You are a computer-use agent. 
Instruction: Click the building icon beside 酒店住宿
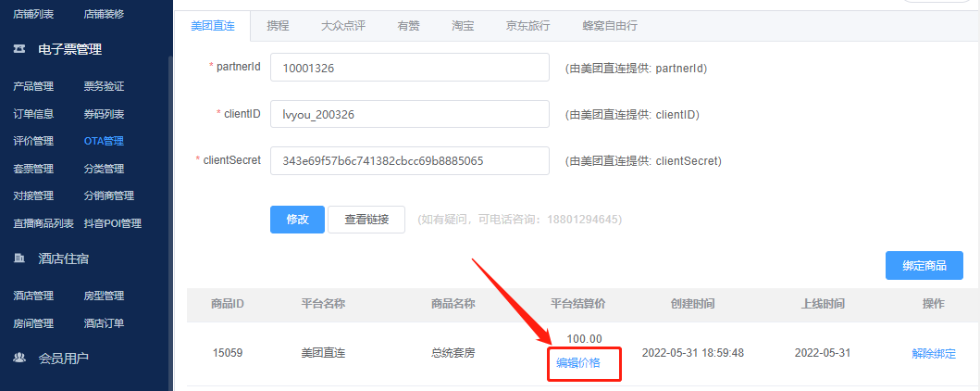coord(19,259)
